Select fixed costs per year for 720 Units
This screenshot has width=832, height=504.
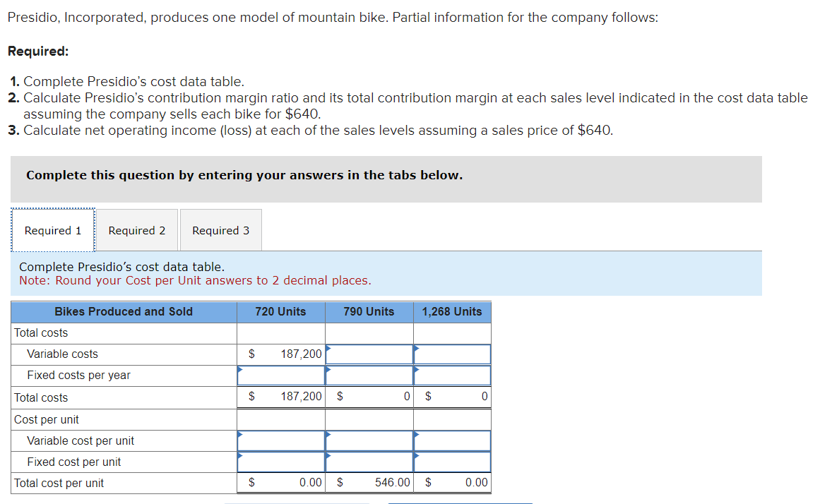pos(281,376)
